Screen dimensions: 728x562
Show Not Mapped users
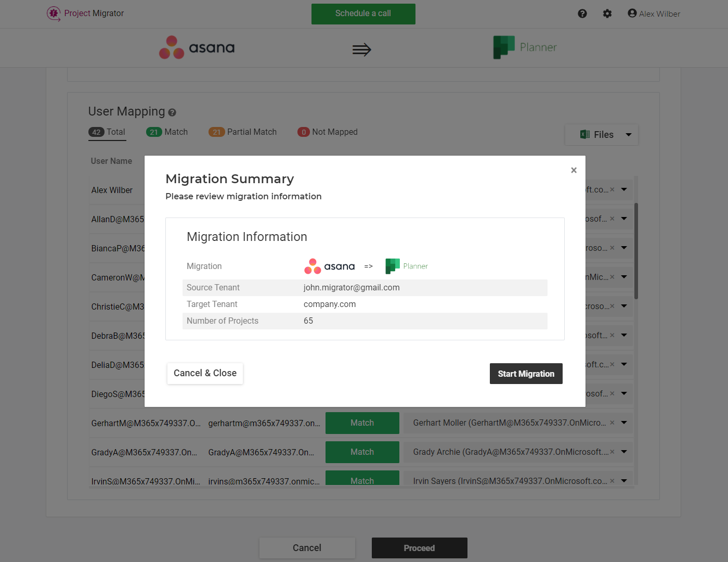pyautogui.click(x=327, y=132)
